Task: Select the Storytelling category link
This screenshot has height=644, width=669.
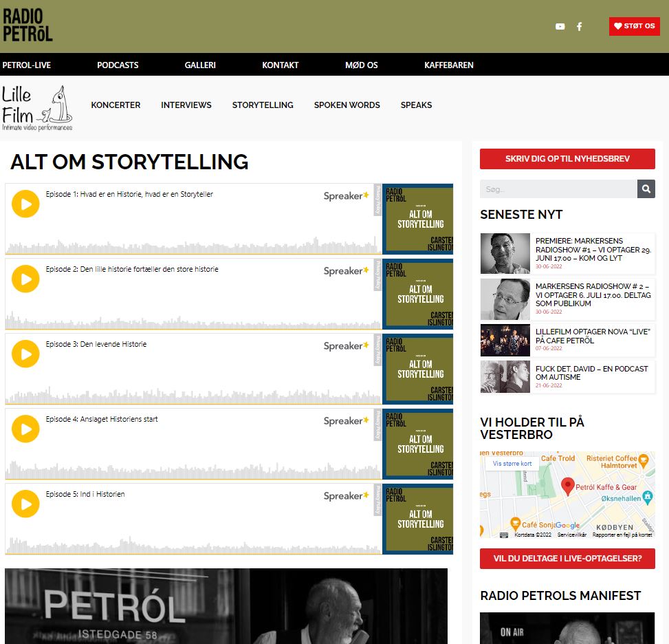Action: [x=263, y=105]
